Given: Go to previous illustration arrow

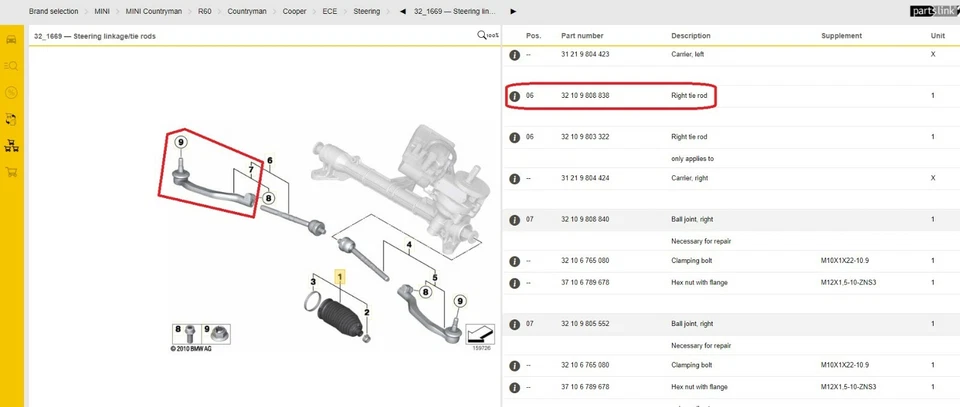Looking at the screenshot, I should [402, 11].
